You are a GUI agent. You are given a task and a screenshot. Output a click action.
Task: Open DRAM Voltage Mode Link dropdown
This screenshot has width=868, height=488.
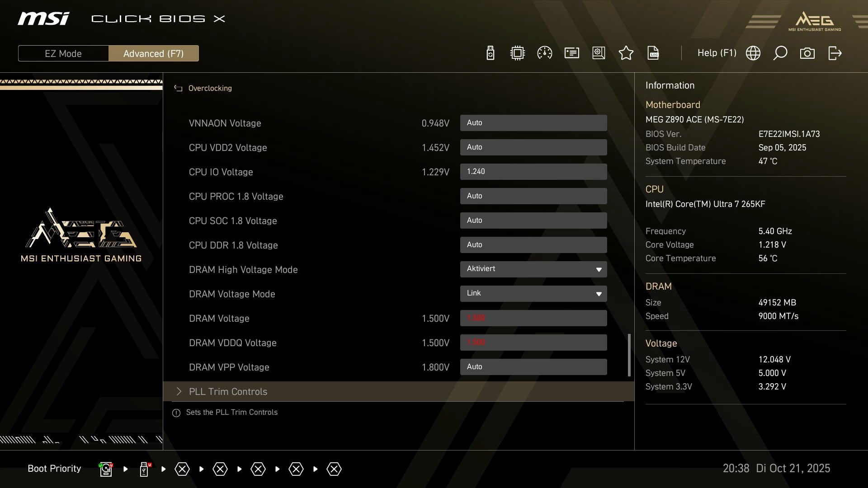(533, 294)
